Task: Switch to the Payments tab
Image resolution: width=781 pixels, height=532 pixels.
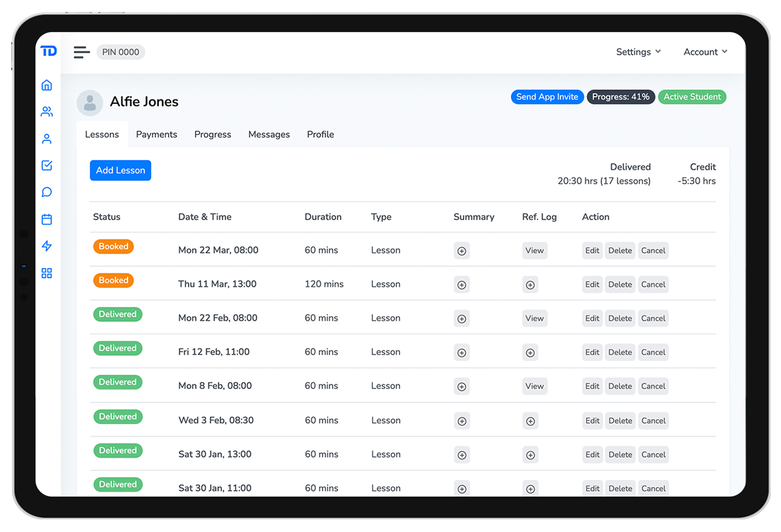Action: point(156,134)
